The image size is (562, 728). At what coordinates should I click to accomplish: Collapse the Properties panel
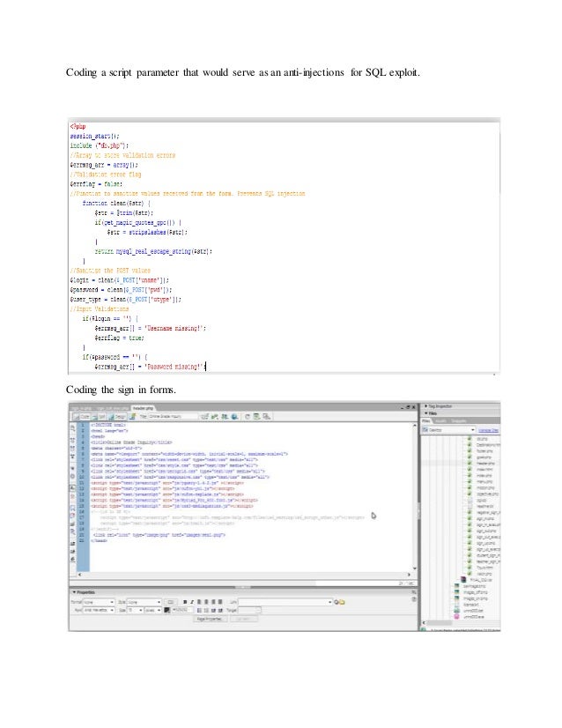pyautogui.click(x=74, y=592)
